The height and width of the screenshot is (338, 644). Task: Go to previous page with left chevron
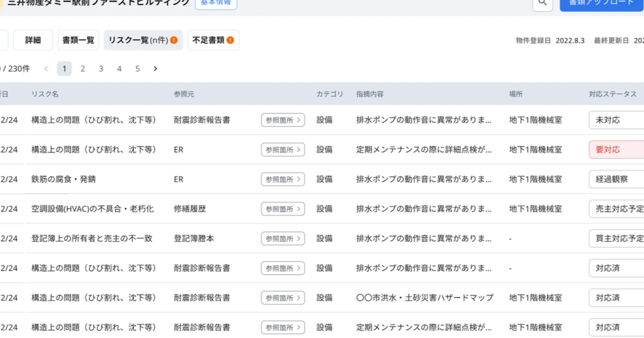(x=46, y=69)
